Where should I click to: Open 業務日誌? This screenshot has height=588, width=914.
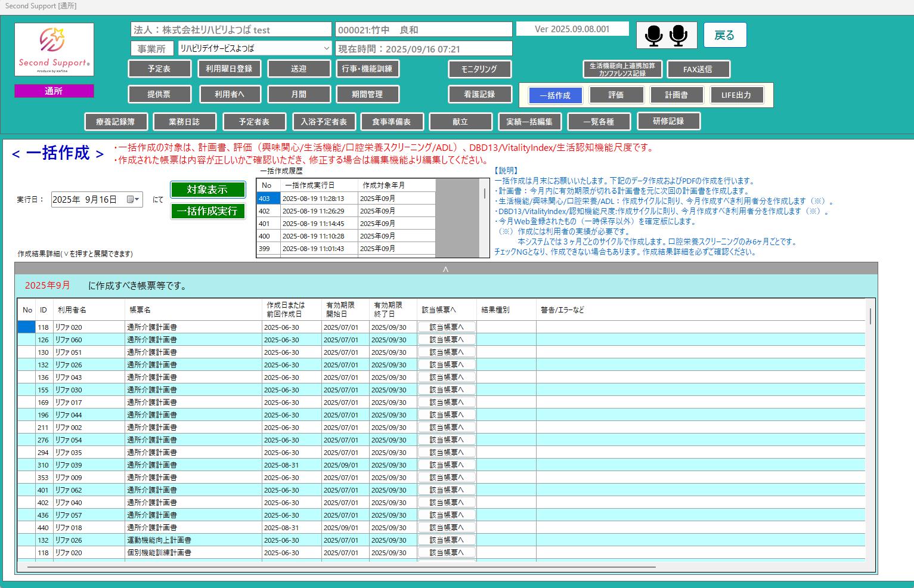click(184, 122)
